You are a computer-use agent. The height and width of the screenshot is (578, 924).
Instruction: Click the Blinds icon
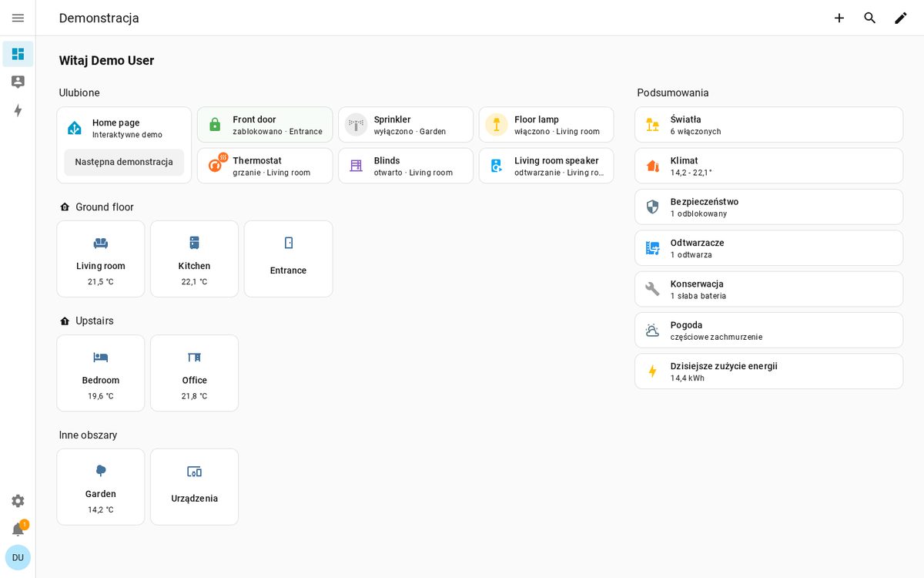point(356,166)
